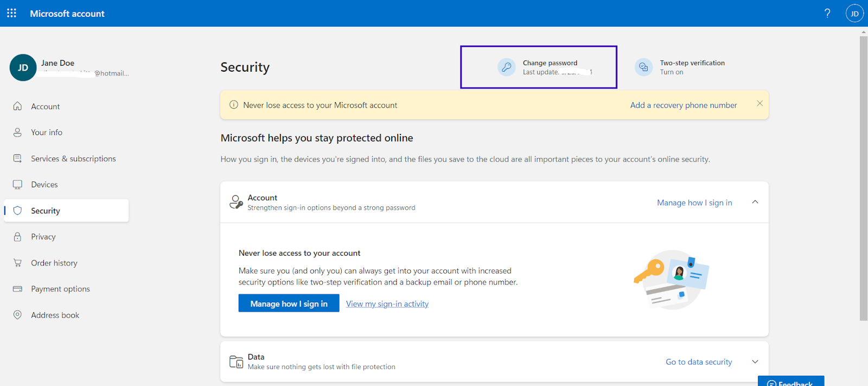
Task: Go to Your info page
Action: 47,132
